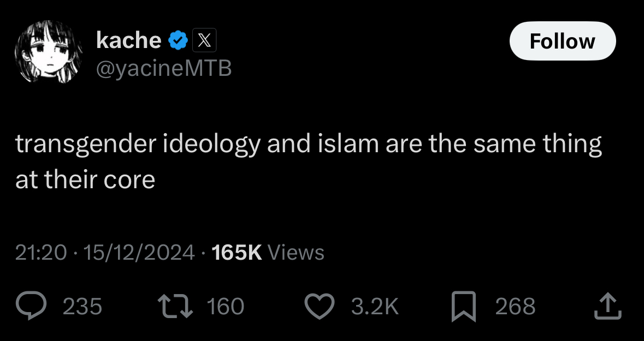The height and width of the screenshot is (341, 644).
Task: Click the 3.2K likes count
Action: point(375,307)
